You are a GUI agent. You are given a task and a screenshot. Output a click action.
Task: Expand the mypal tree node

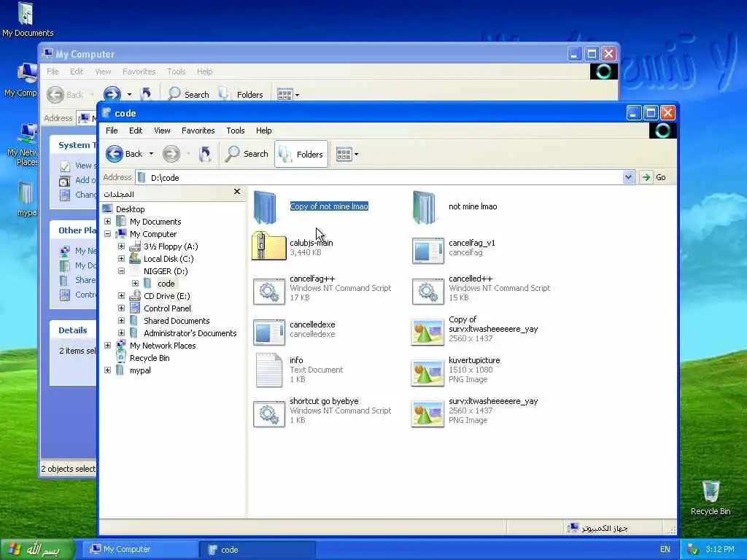tap(108, 370)
